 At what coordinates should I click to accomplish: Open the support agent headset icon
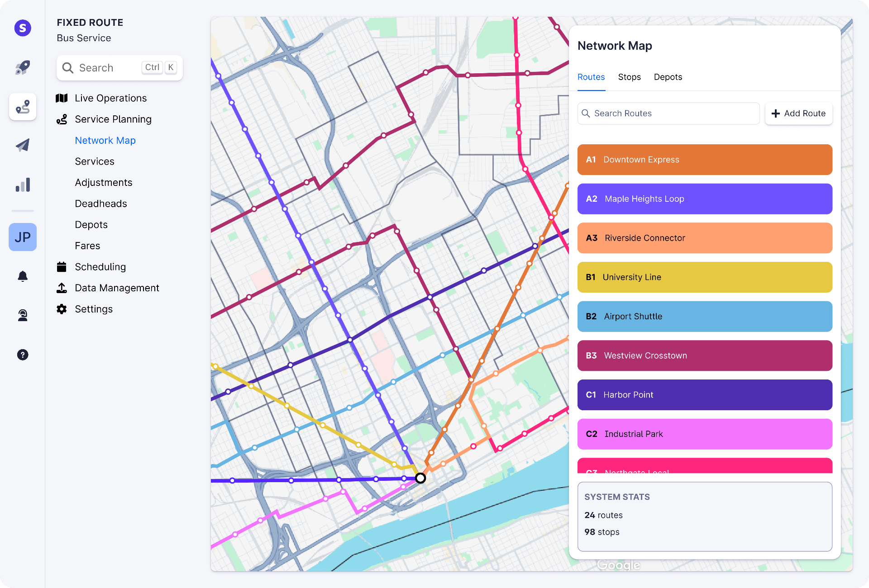[x=23, y=315]
